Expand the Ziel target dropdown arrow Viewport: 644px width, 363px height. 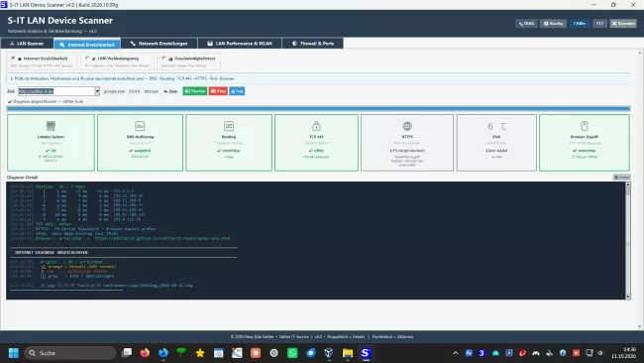(97, 91)
